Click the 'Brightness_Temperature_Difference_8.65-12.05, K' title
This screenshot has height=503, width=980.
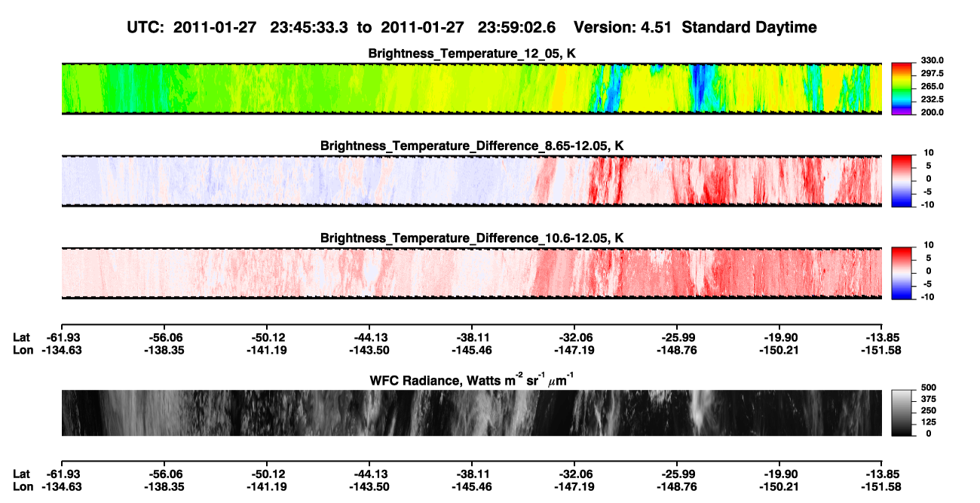point(472,146)
